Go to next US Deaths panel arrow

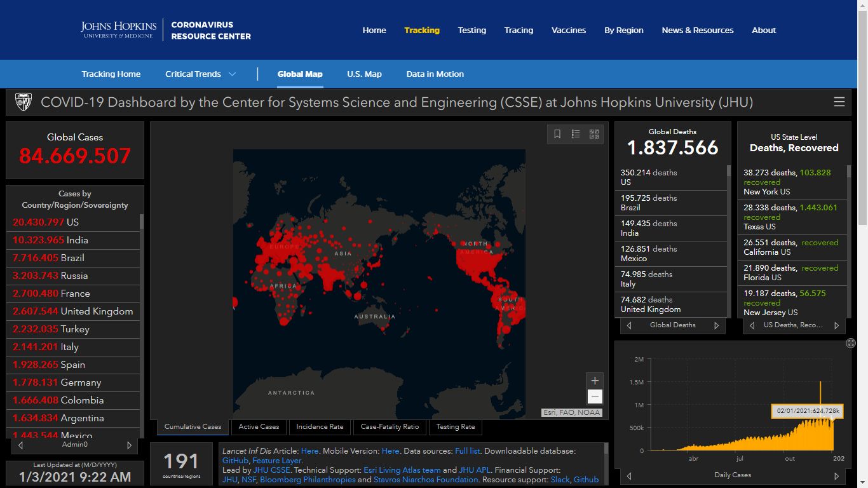coord(836,325)
